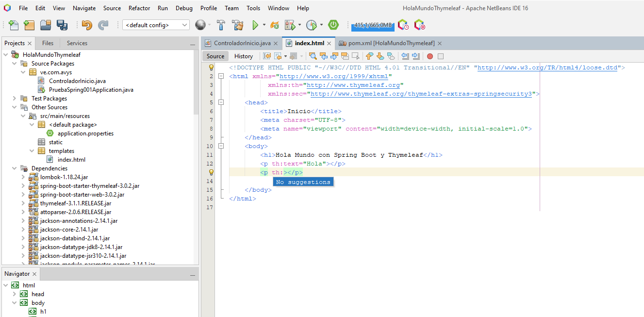Click the New File toolbar icon
Image resolution: width=644 pixels, height=317 pixels.
pyautogui.click(x=14, y=25)
